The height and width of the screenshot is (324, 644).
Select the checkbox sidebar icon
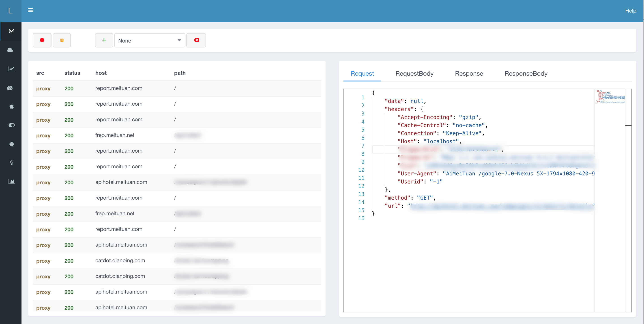(x=11, y=31)
